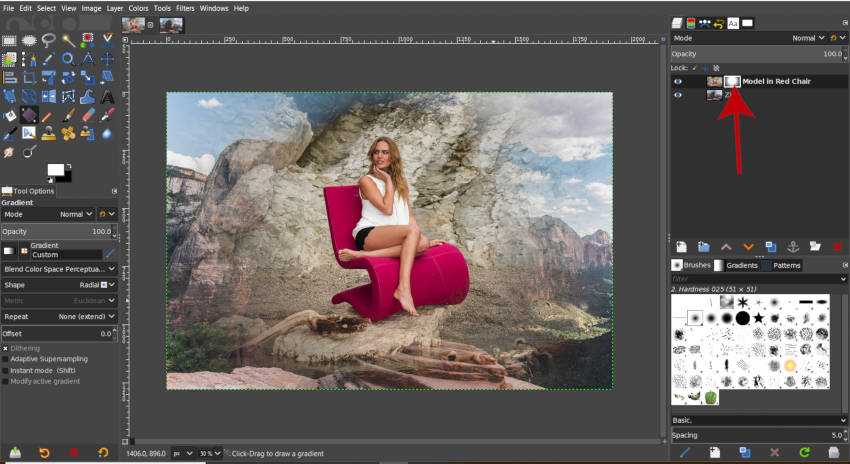Screen dimensions: 850x464
Task: Refresh brushes with green arrow icon
Action: [x=804, y=453]
